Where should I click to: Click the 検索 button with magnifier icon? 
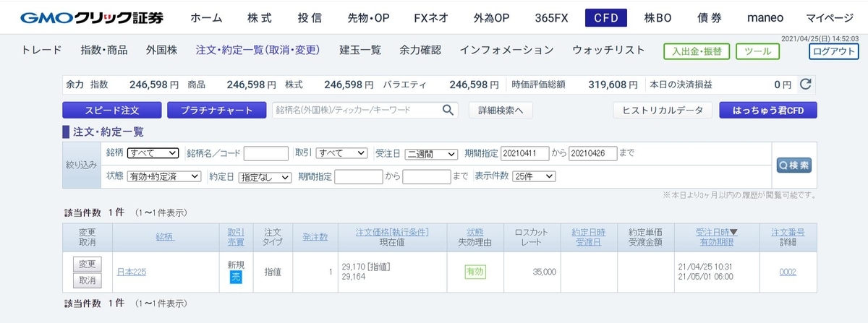click(793, 165)
